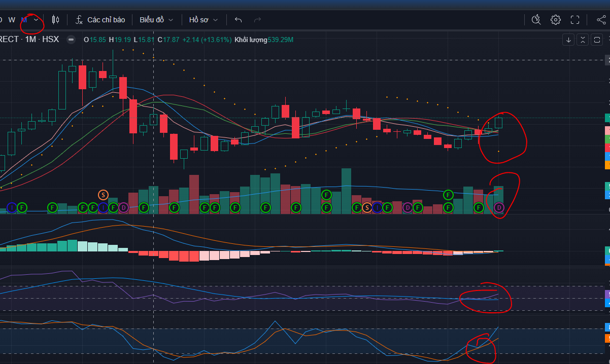
Task: Click the Khối lượng 539.29M volume label
Action: pos(264,40)
